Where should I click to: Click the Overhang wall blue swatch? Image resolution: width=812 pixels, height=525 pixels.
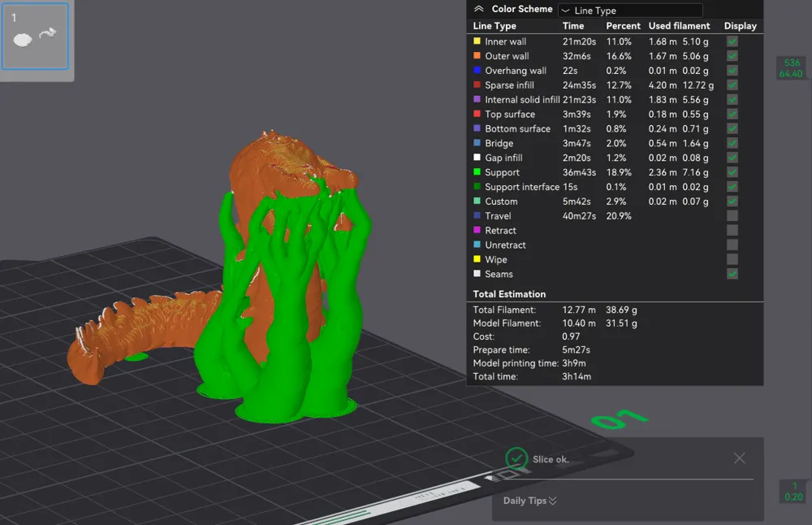click(477, 70)
